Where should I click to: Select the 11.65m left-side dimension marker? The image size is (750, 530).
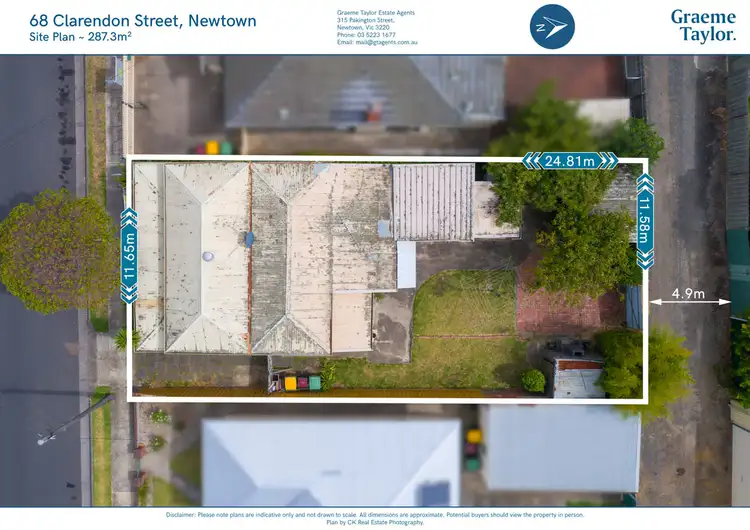(128, 255)
